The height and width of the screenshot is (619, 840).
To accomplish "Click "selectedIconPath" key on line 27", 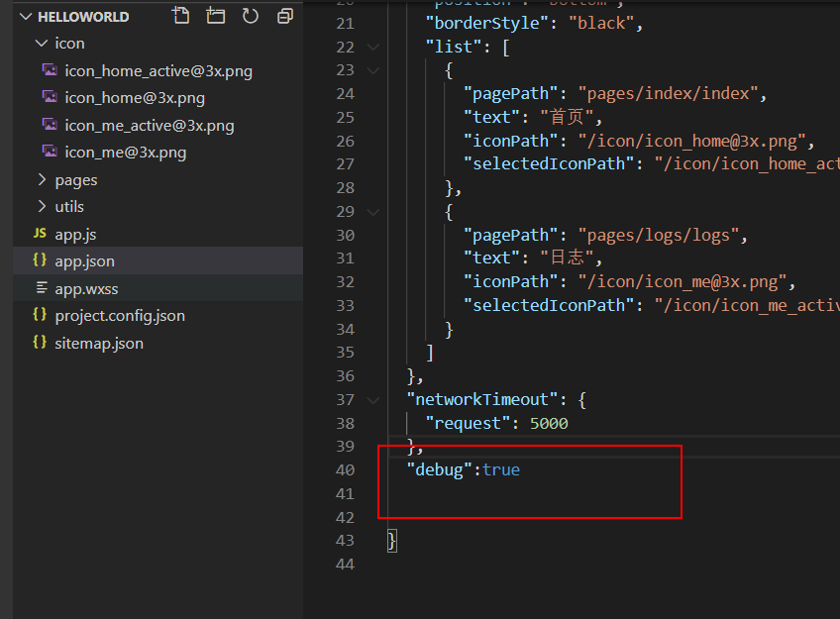I will point(549,163).
